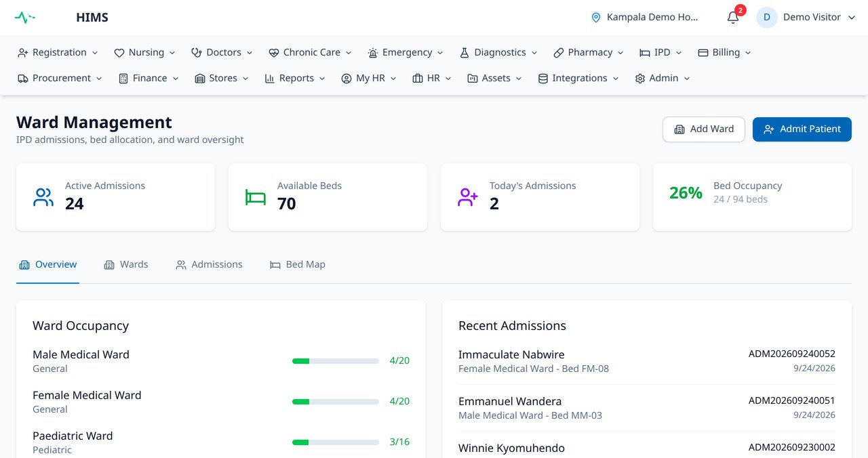Expand the Doctors dropdown chevron
This screenshot has width=868, height=458.
pyautogui.click(x=250, y=53)
